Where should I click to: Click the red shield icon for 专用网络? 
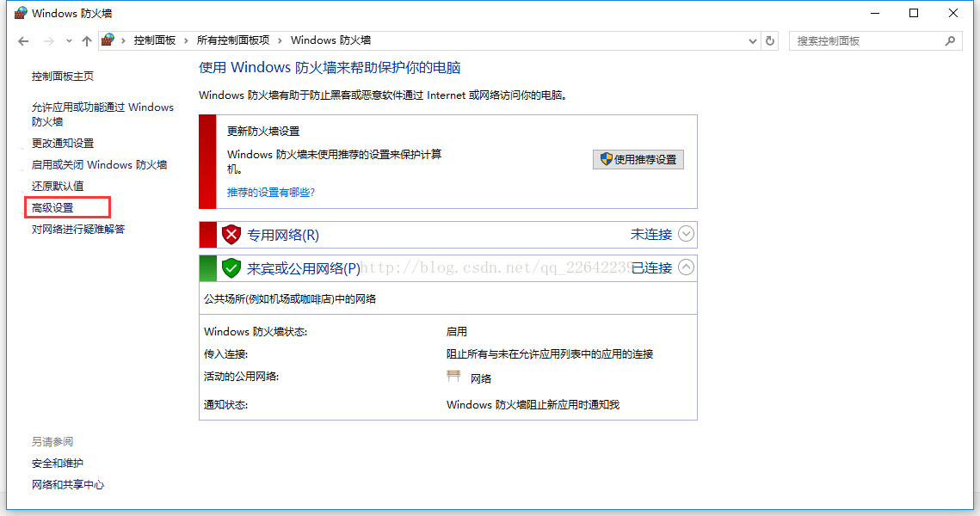[231, 235]
